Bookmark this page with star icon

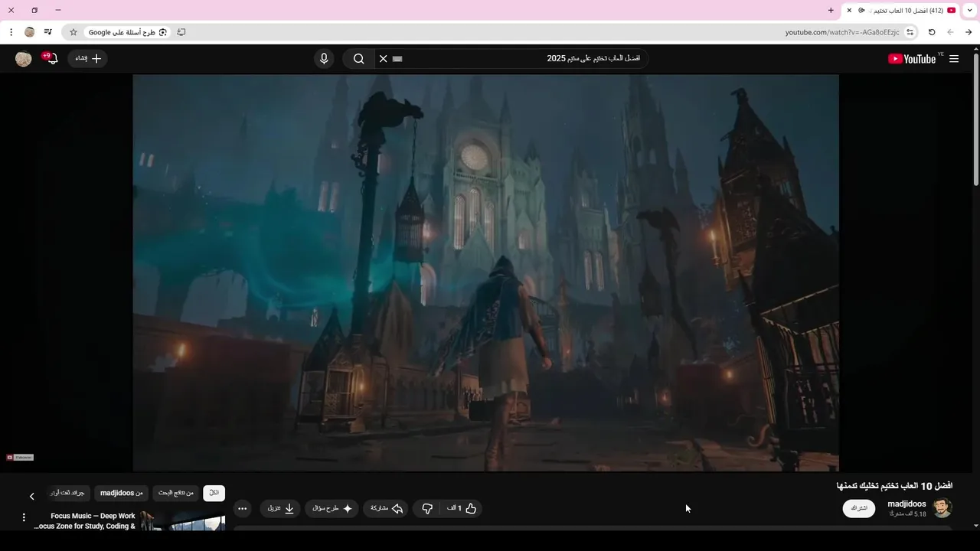[73, 32]
